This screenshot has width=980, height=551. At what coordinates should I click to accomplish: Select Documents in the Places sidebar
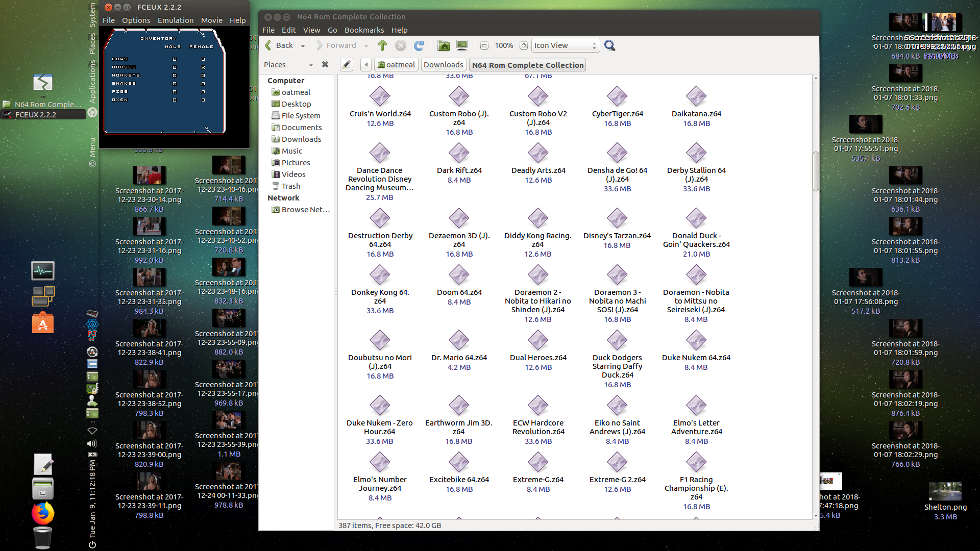302,128
